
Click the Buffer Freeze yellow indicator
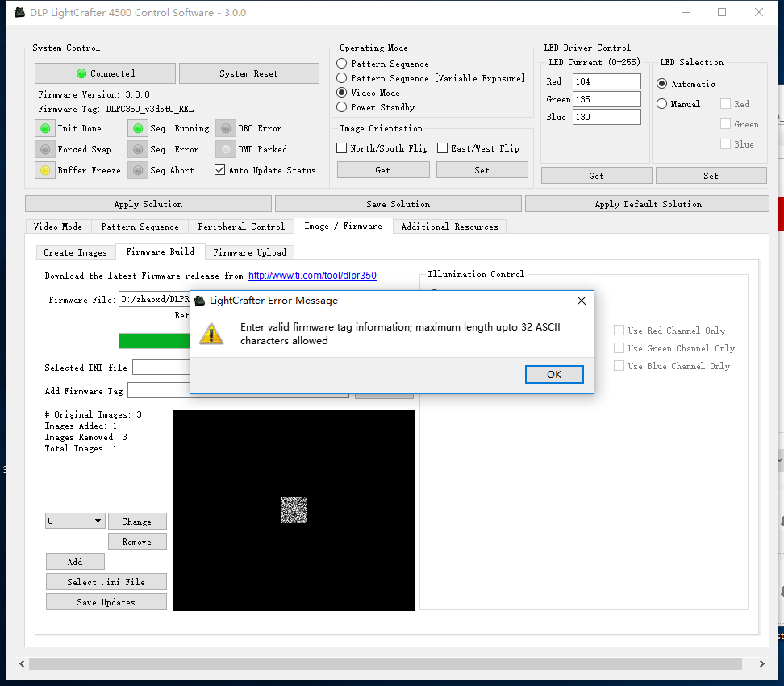[x=46, y=170]
